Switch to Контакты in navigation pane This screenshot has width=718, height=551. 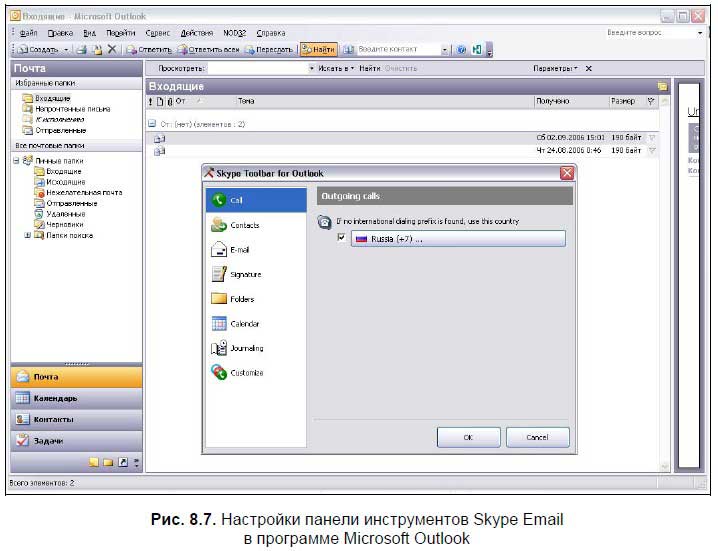(53, 419)
